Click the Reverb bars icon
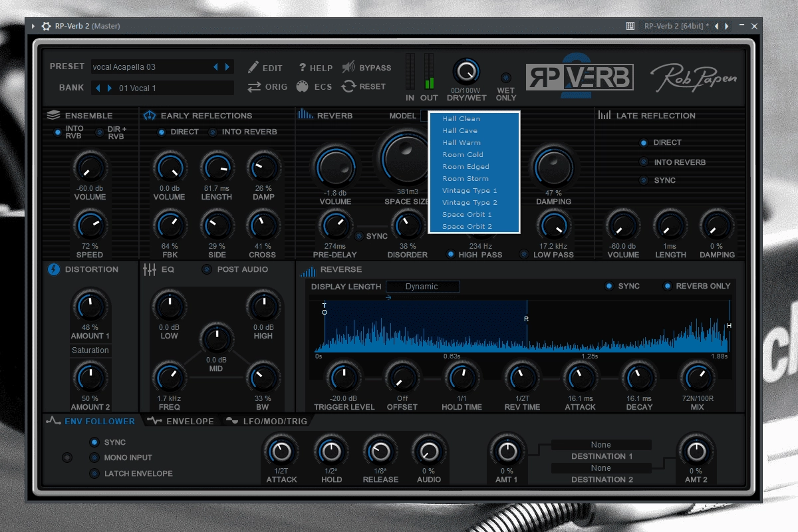This screenshot has width=798, height=532. click(x=306, y=114)
